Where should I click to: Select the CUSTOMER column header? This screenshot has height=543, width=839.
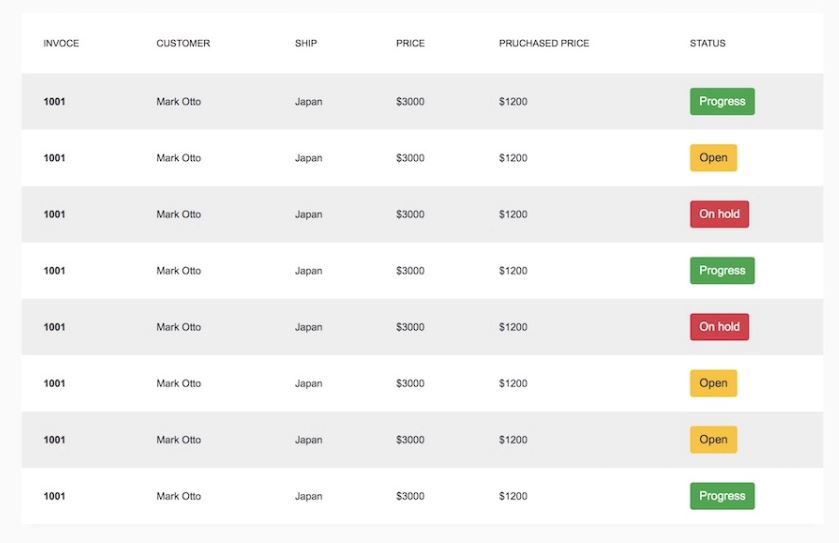point(183,44)
